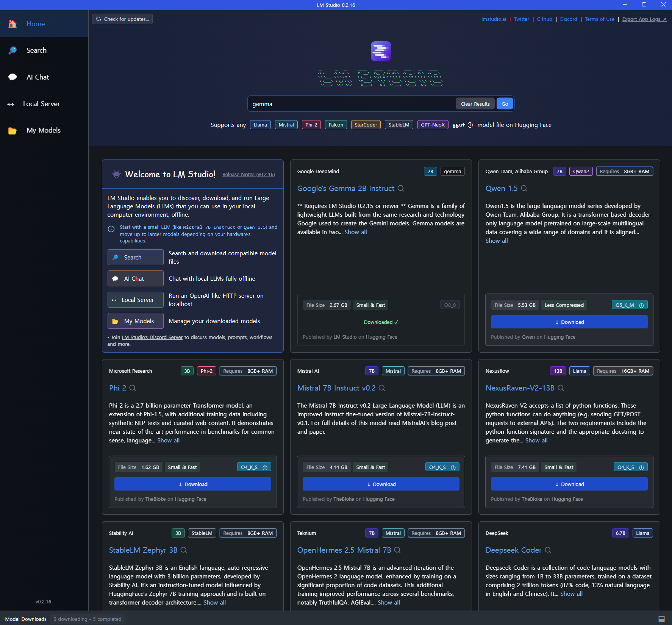672x625 pixels.
Task: Click magnifier icon next to Mistral 7B Instruct
Action: point(382,388)
